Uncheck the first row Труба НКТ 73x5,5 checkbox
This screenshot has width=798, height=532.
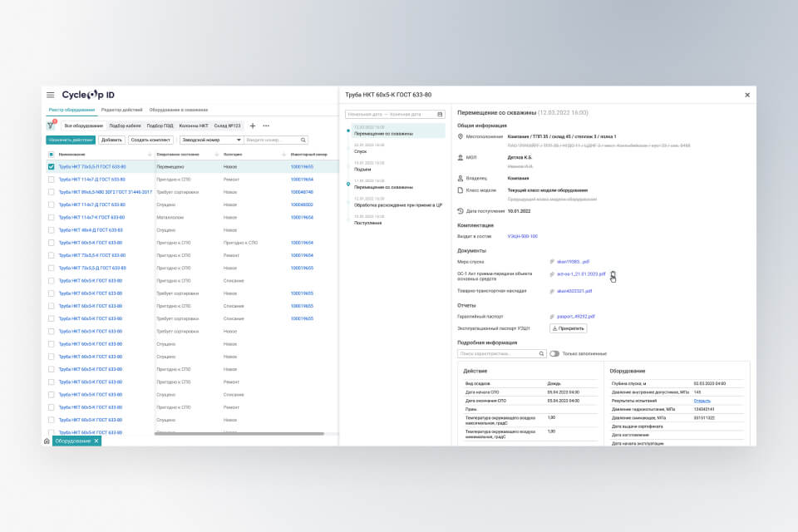click(51, 167)
